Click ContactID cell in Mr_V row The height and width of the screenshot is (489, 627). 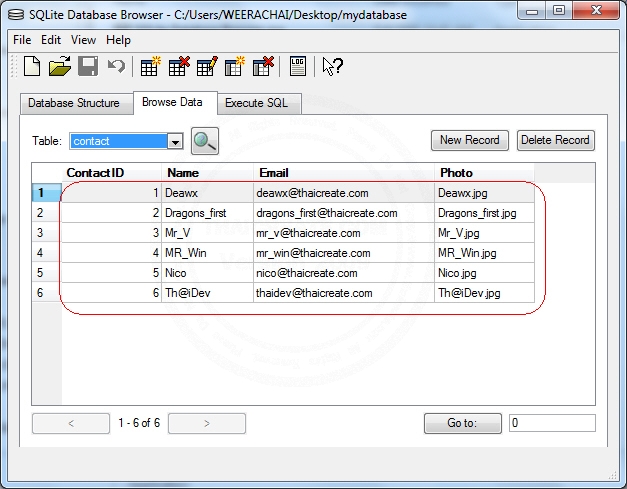click(112, 233)
